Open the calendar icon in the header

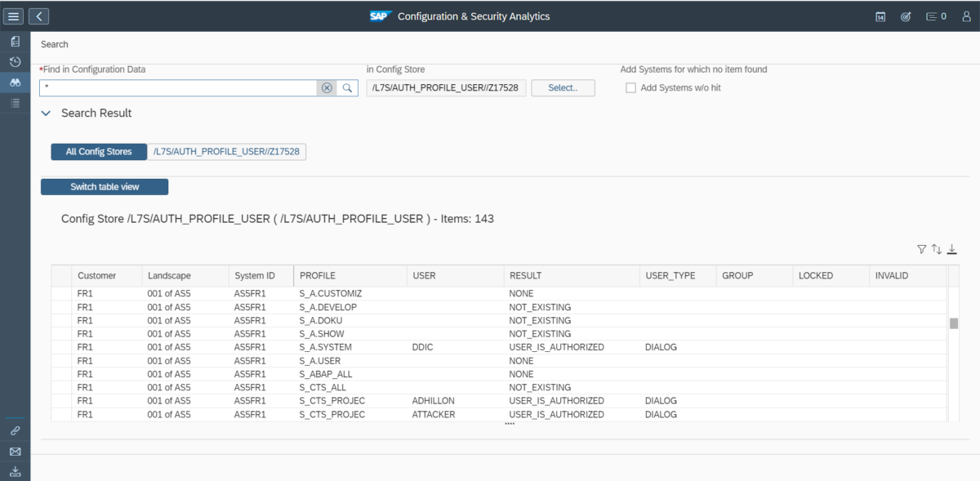[880, 16]
